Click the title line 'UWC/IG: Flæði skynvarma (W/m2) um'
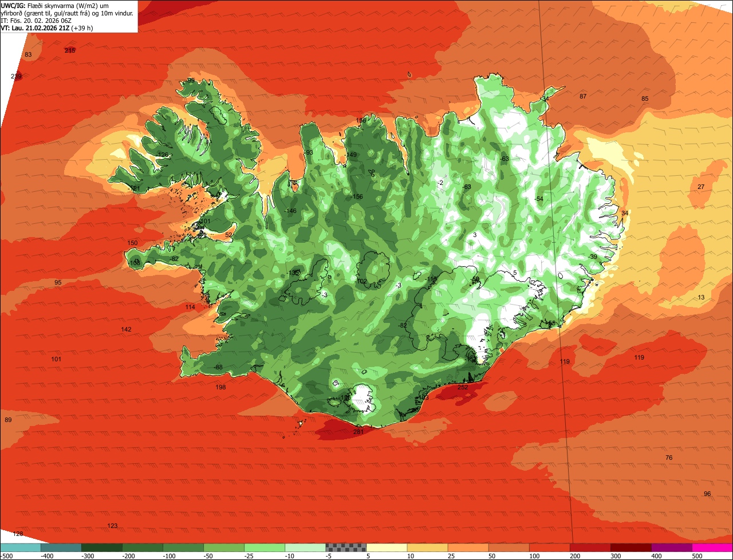 pos(54,5)
